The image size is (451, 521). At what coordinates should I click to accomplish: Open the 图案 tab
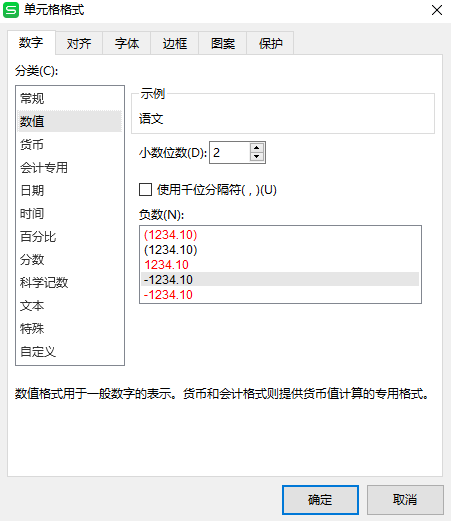point(223,43)
